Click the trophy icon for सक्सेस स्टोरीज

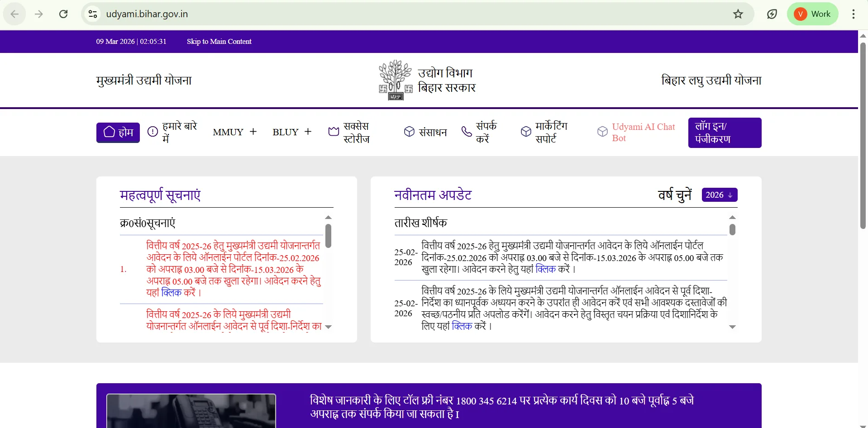coord(334,131)
